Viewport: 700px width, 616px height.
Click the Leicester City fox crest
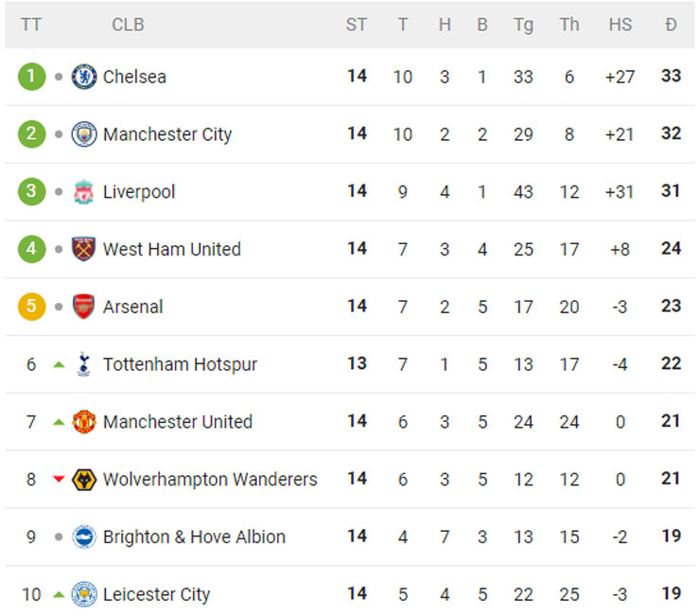(84, 594)
